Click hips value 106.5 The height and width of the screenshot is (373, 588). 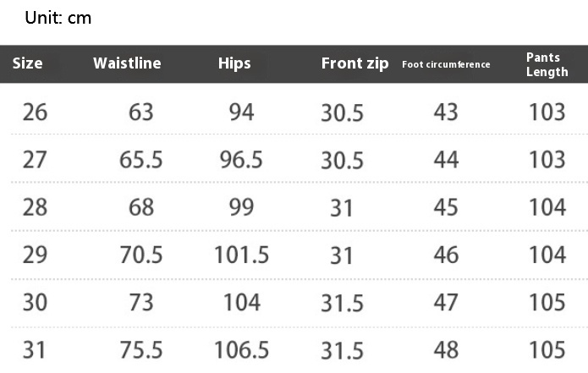[241, 350]
